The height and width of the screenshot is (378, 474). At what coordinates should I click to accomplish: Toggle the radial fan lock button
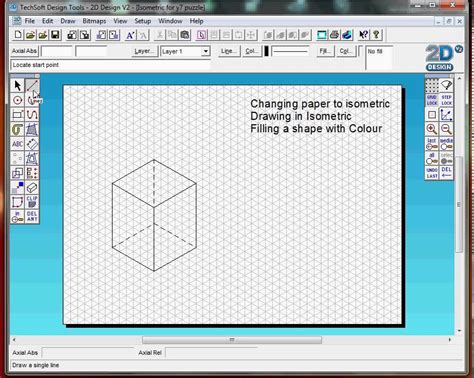point(446,86)
